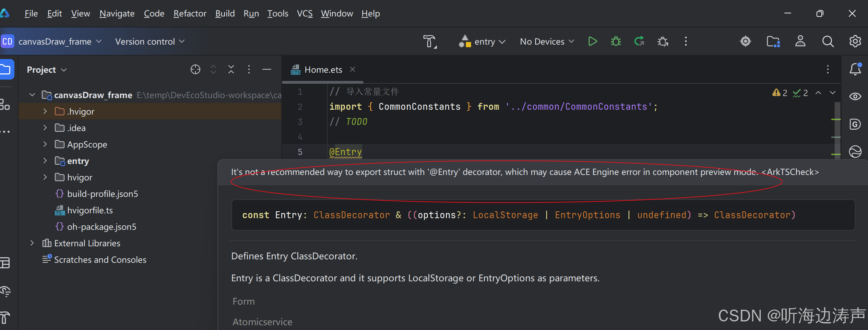868x330 pixels.
Task: Click the green Run button
Action: [592, 42]
